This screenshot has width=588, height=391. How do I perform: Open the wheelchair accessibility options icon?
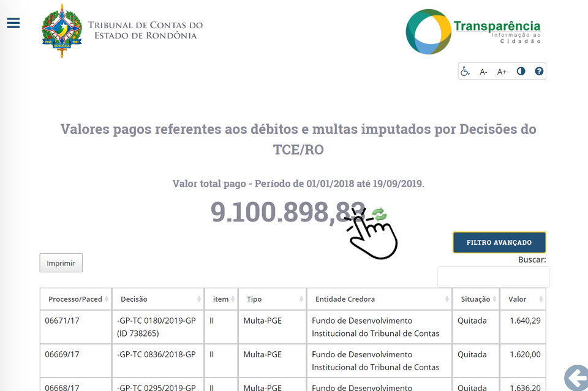tap(466, 72)
